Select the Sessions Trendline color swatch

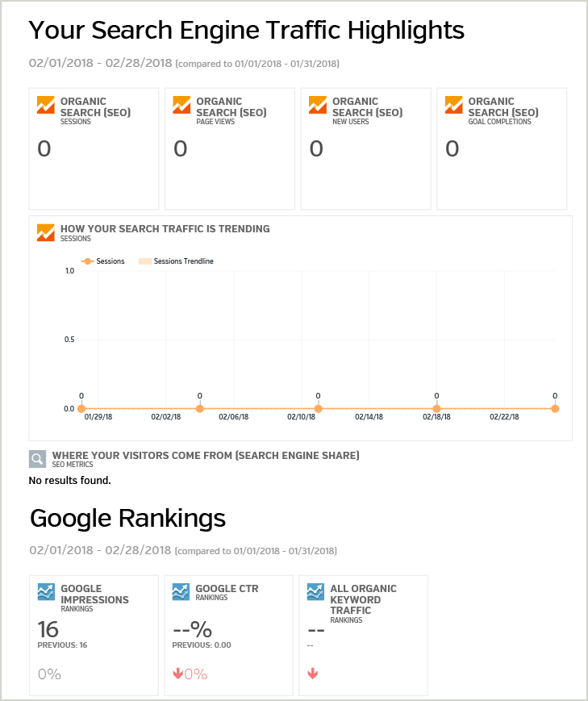coord(145,261)
